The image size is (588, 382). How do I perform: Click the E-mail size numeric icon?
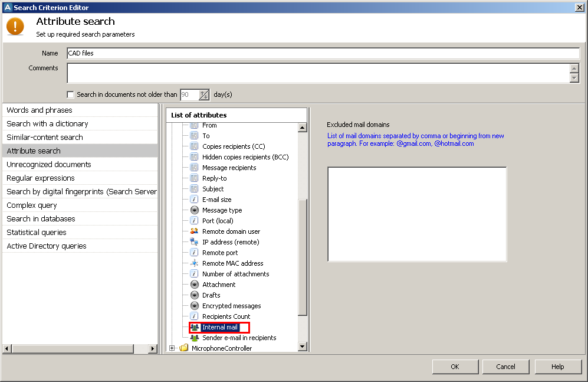(194, 199)
